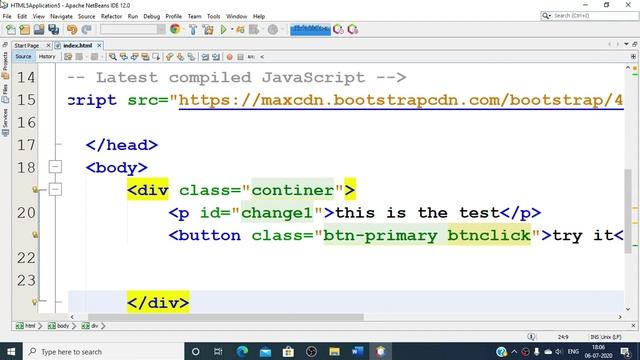
Task: Select the Chrome browser icon in toolbar
Action: (175, 29)
